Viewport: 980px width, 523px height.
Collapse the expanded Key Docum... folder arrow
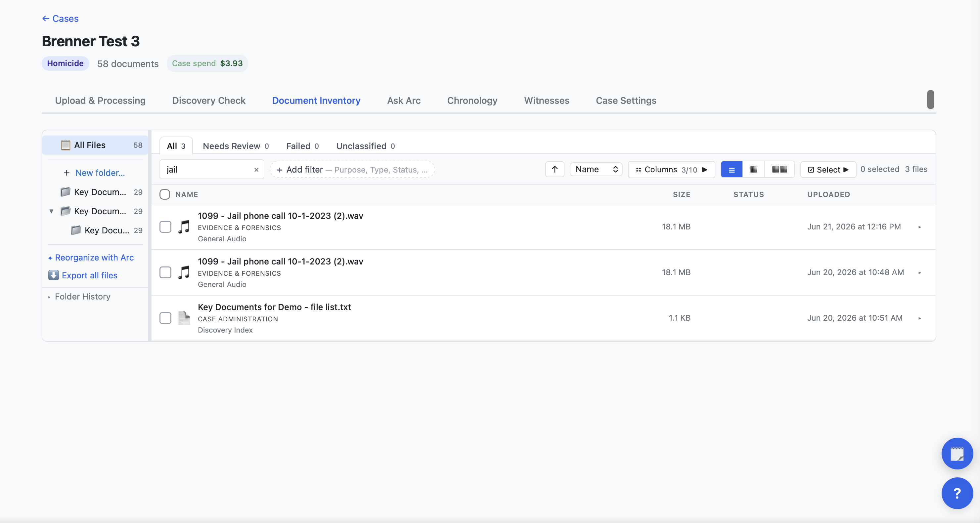click(51, 211)
